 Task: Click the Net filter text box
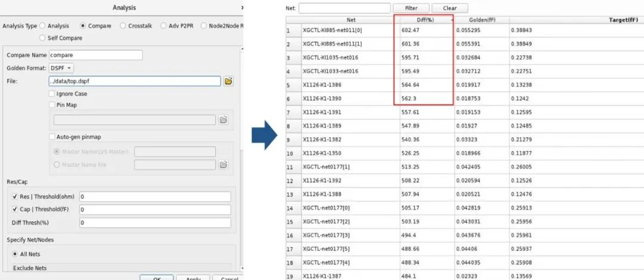344,8
